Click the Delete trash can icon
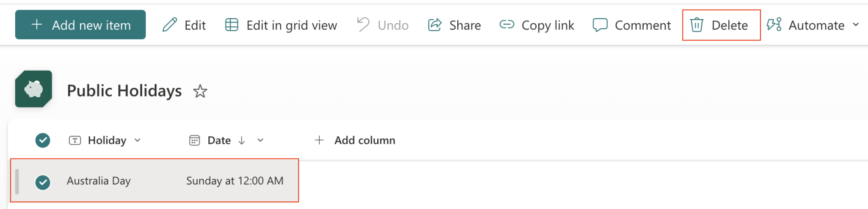This screenshot has height=209, width=868. [x=697, y=25]
